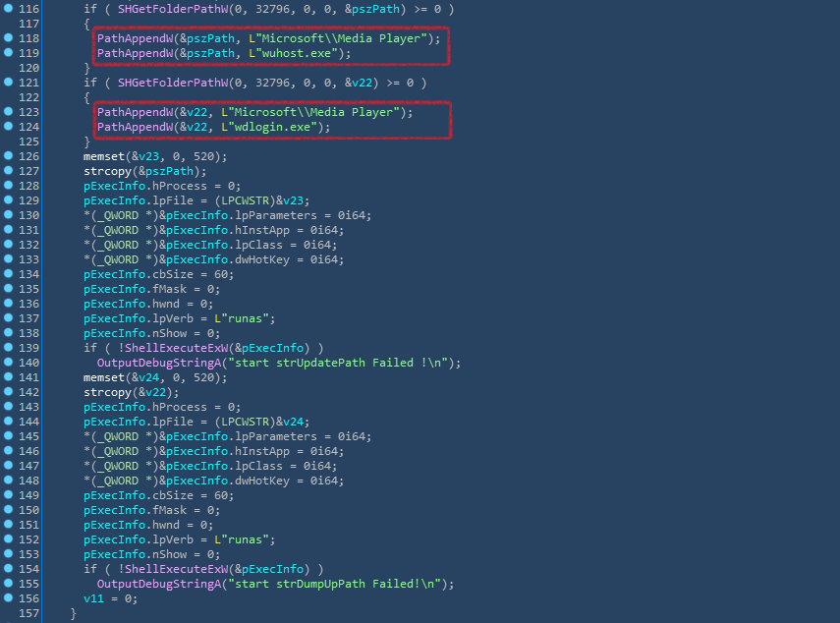Click the breakpoint dot on line 142
840x623 pixels.
click(8, 391)
